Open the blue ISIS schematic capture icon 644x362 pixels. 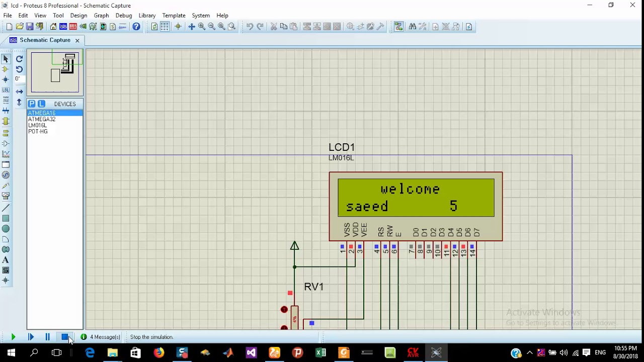click(x=63, y=27)
